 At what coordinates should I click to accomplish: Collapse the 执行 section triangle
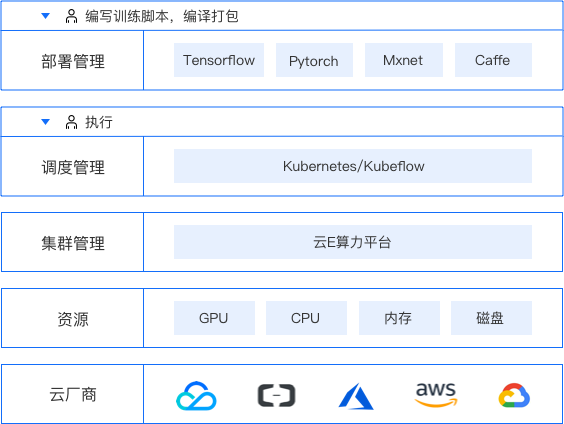pos(45,122)
